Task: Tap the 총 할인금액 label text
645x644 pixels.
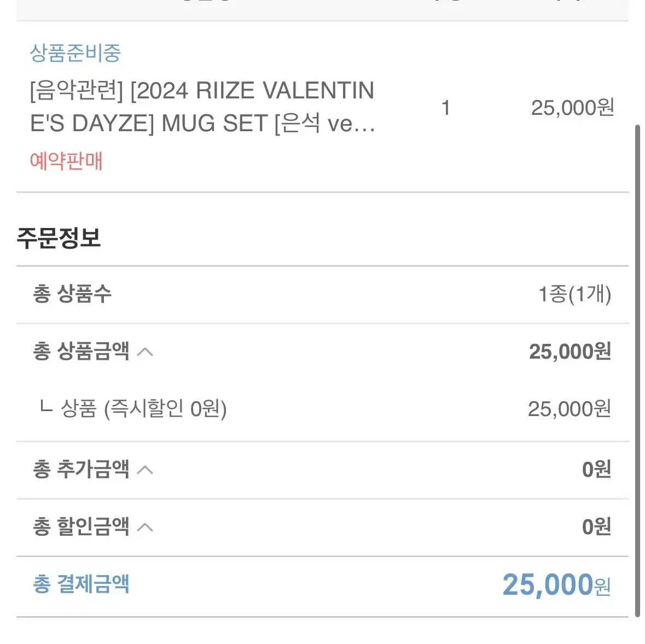Action: pyautogui.click(x=81, y=526)
